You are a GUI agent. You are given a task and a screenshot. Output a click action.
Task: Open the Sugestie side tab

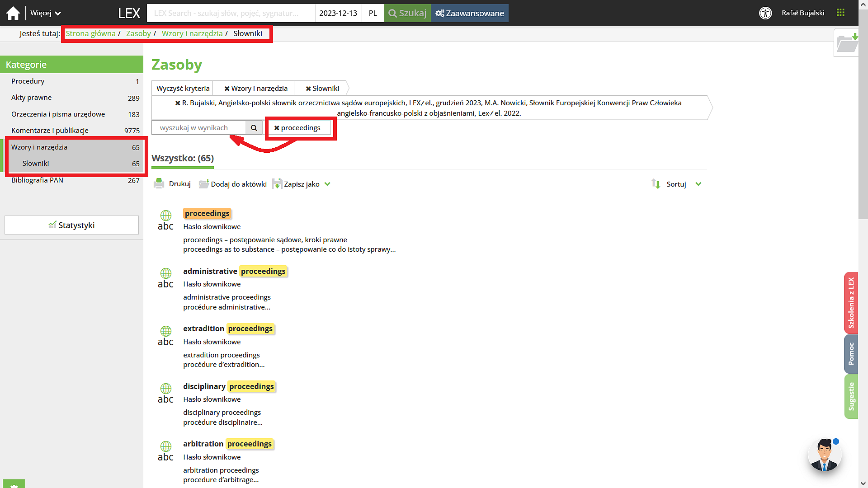tap(851, 396)
